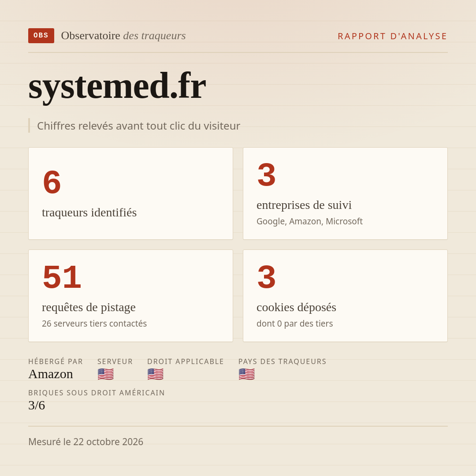Click the 'Pays des traqueurs' label
Screen dimensions: 476x476
pyautogui.click(x=283, y=361)
